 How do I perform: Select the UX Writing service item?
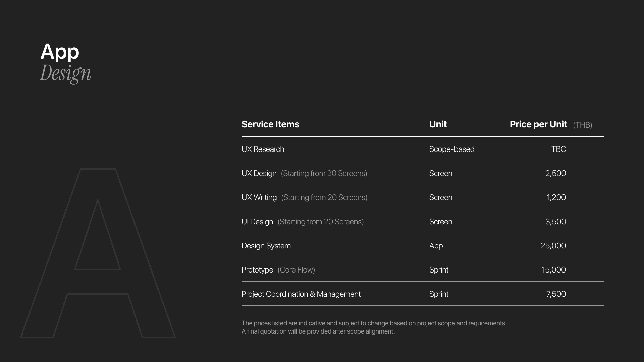click(259, 197)
